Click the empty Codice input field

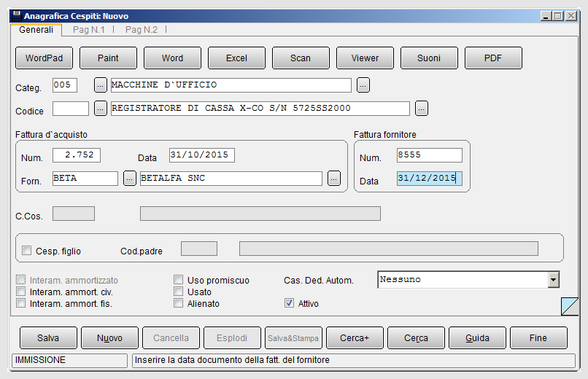pyautogui.click(x=71, y=109)
